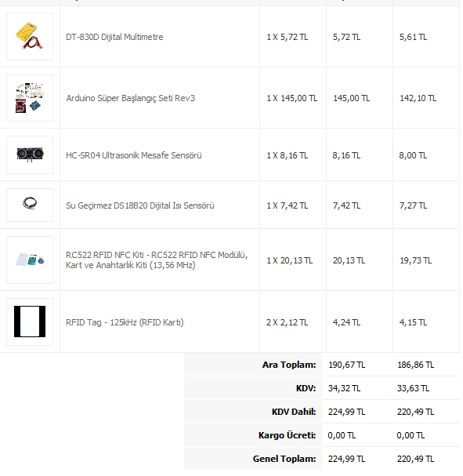Visit Su Geçirmez DS18B20 Dijital Isı Sensörü link
463x476 pixels.
[140, 205]
